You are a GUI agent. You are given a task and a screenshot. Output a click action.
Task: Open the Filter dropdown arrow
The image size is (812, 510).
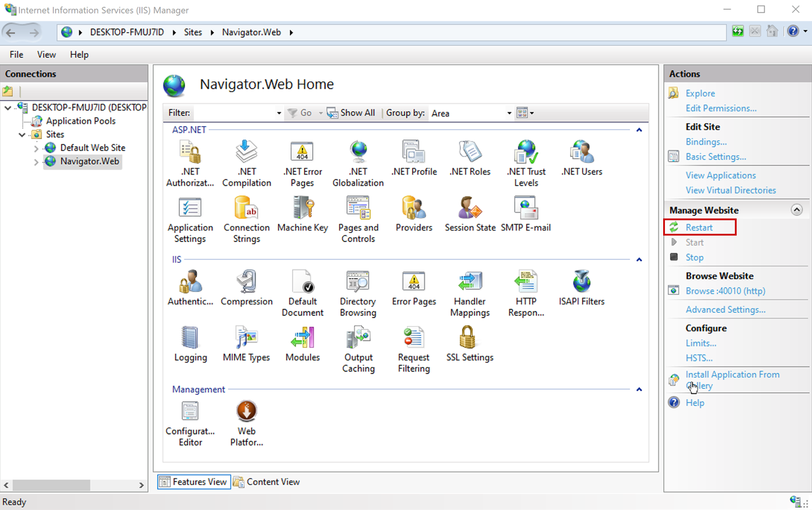(279, 113)
